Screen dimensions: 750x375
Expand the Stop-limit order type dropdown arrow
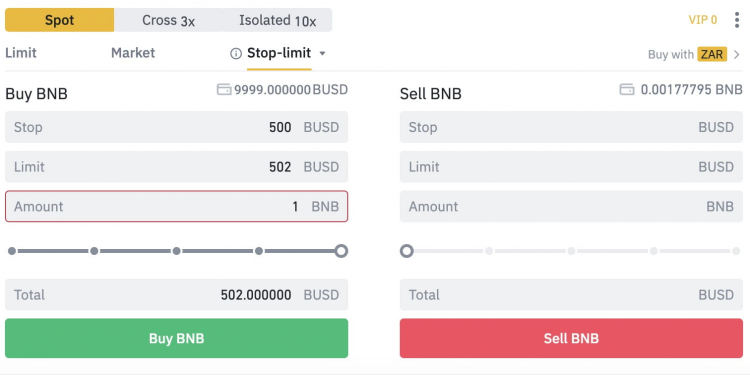(x=322, y=54)
